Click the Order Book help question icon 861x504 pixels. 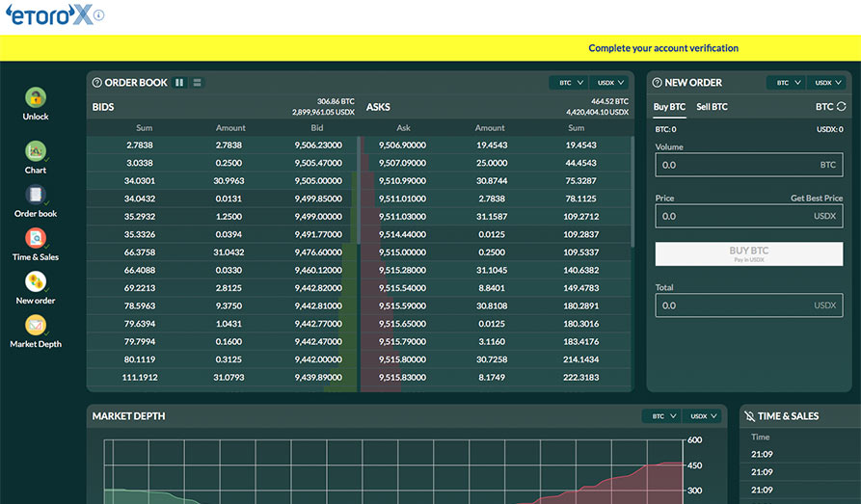(96, 82)
